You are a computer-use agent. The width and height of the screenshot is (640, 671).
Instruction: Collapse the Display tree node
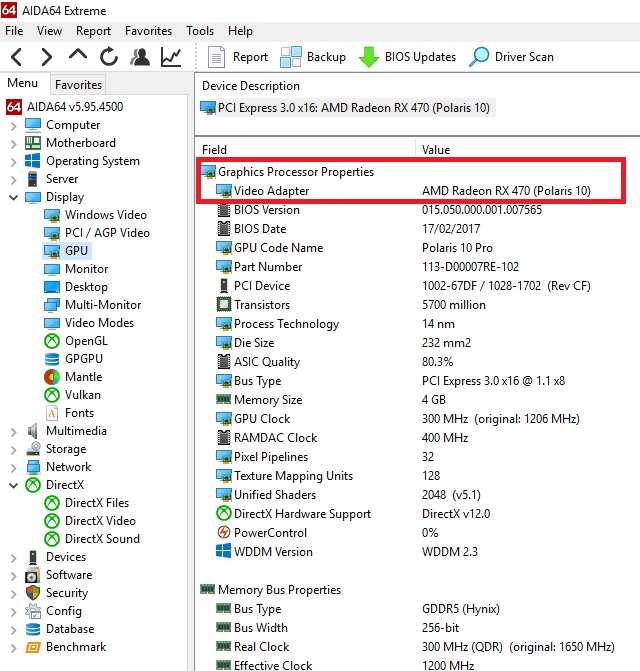pyautogui.click(x=14, y=197)
